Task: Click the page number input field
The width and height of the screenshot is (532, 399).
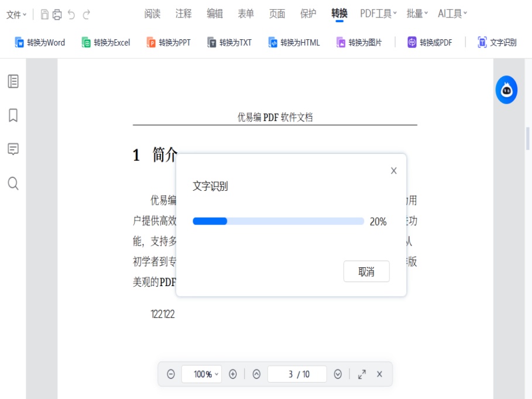Action: [x=296, y=374]
